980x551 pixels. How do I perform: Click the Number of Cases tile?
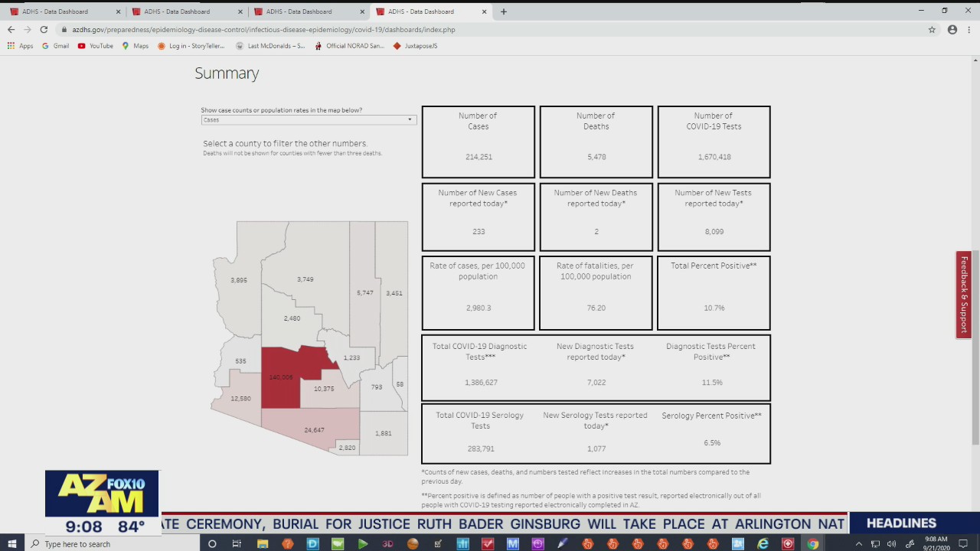[x=479, y=142]
